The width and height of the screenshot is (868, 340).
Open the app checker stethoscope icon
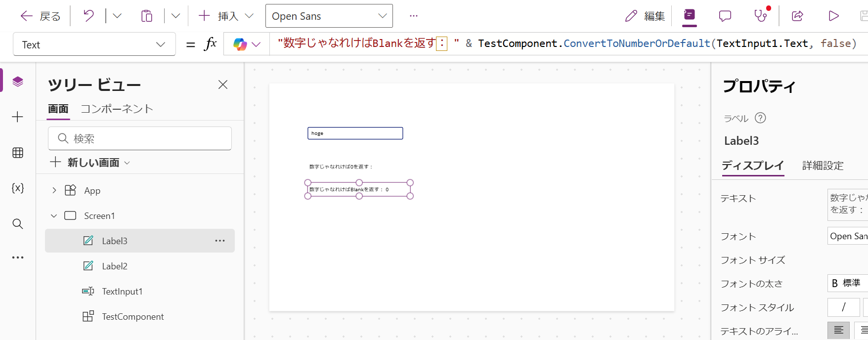[x=761, y=16]
